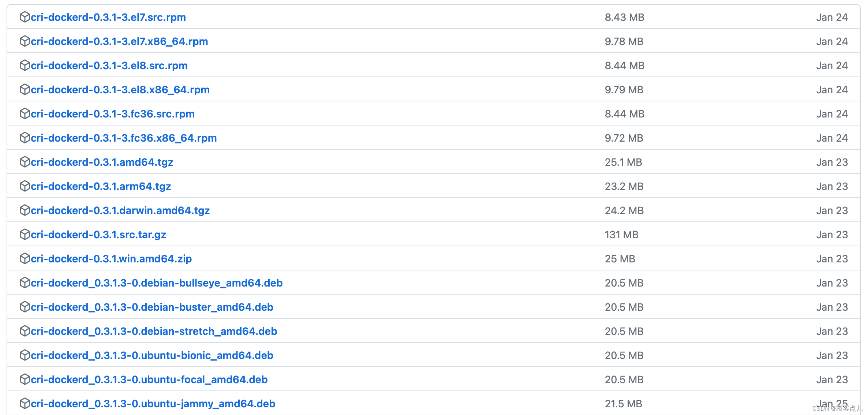The width and height of the screenshot is (868, 415).
Task: Click the 9.78 MB file size
Action: (x=624, y=41)
